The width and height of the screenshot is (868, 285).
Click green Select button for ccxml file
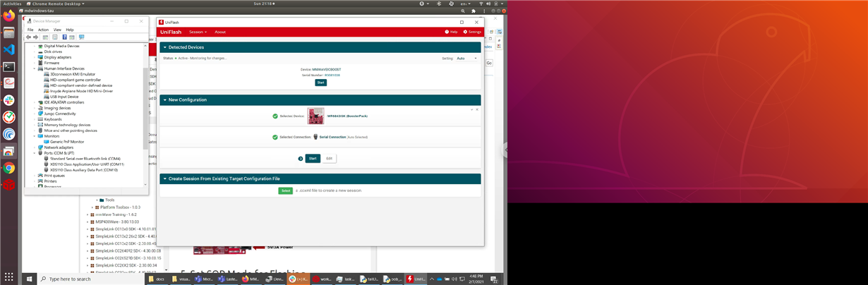point(285,190)
